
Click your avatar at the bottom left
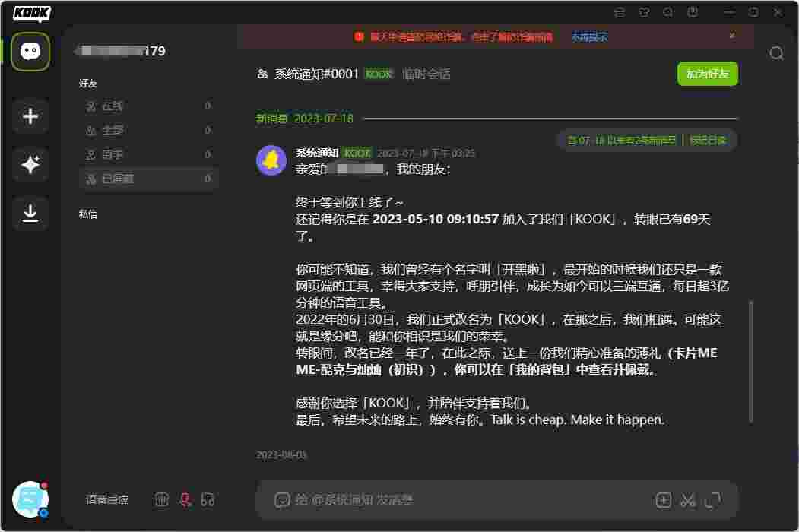pyautogui.click(x=30, y=499)
